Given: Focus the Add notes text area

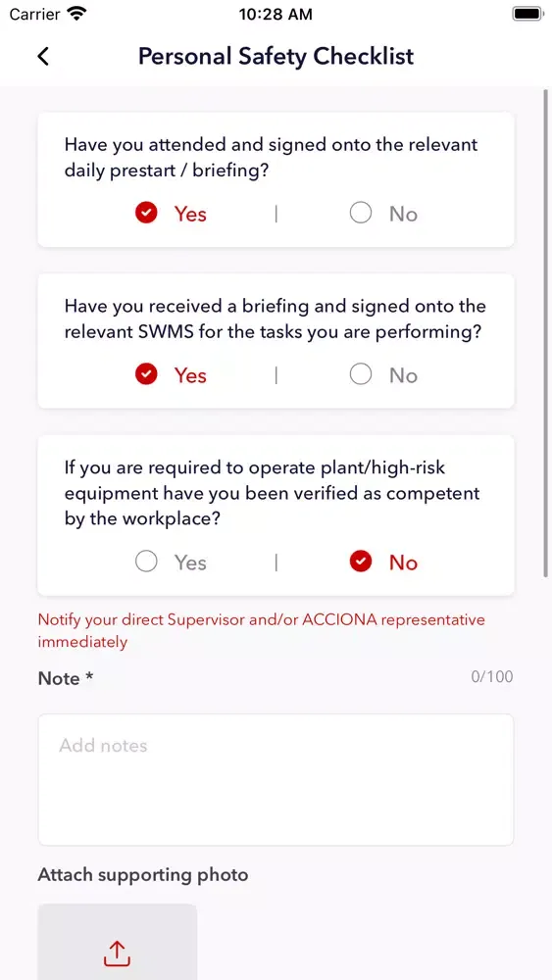Looking at the screenshot, I should tap(276, 779).
